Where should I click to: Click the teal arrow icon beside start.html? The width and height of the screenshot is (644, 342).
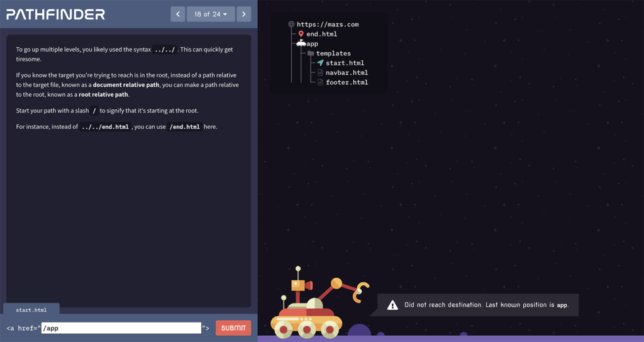pos(320,63)
